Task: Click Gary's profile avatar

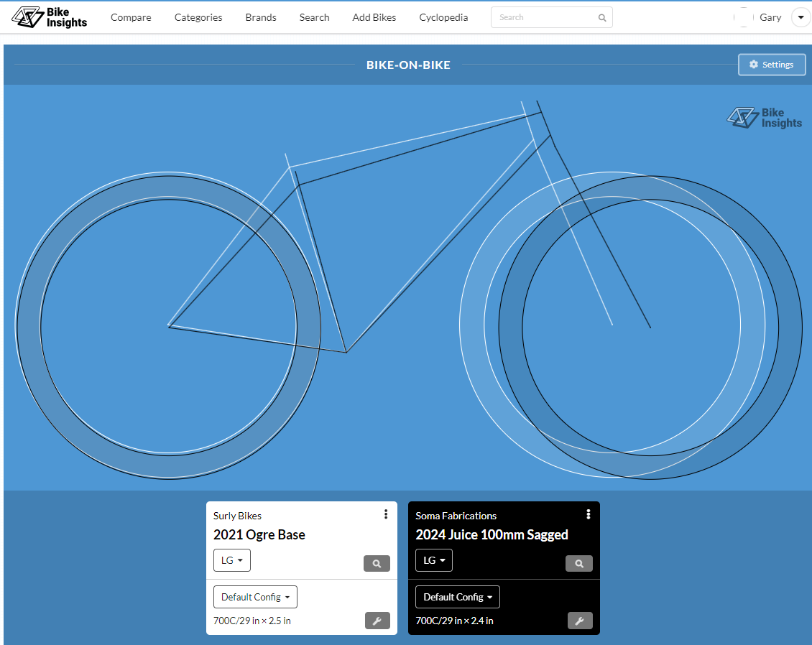Action: tap(743, 17)
